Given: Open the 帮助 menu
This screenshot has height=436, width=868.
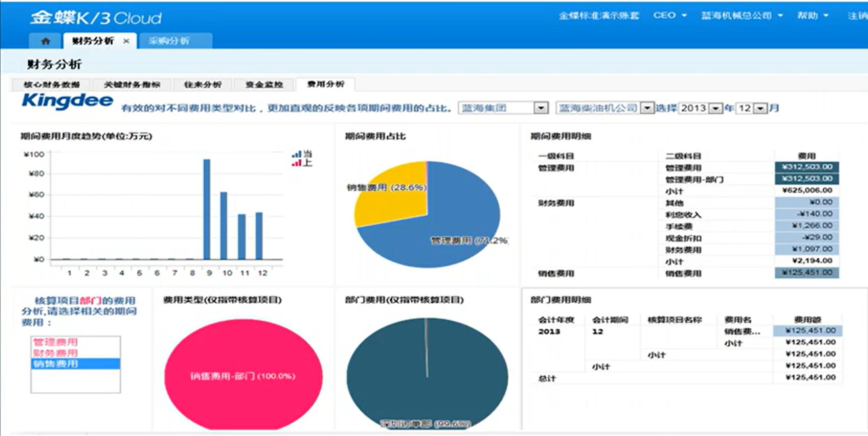Looking at the screenshot, I should [813, 15].
